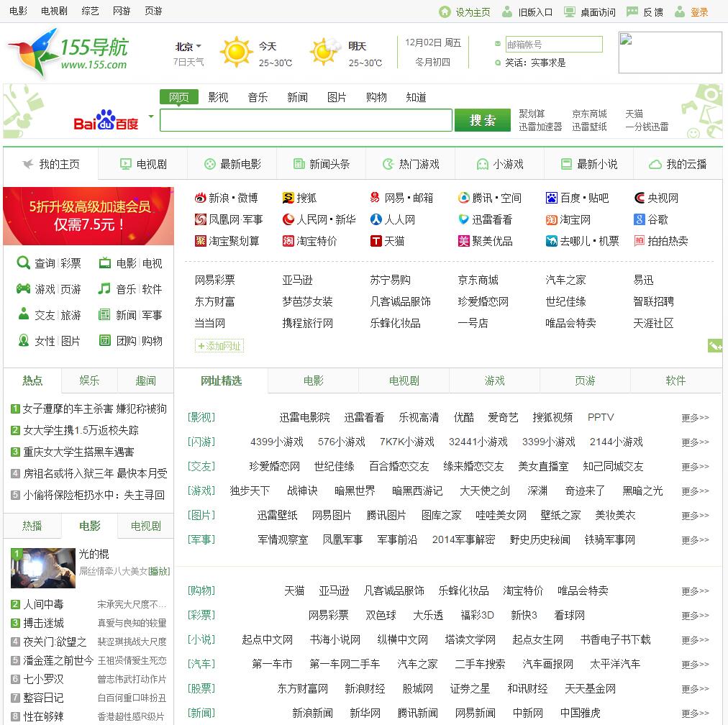Click the 网易·邮箱 icon
The image size is (728, 725).
pos(375,198)
